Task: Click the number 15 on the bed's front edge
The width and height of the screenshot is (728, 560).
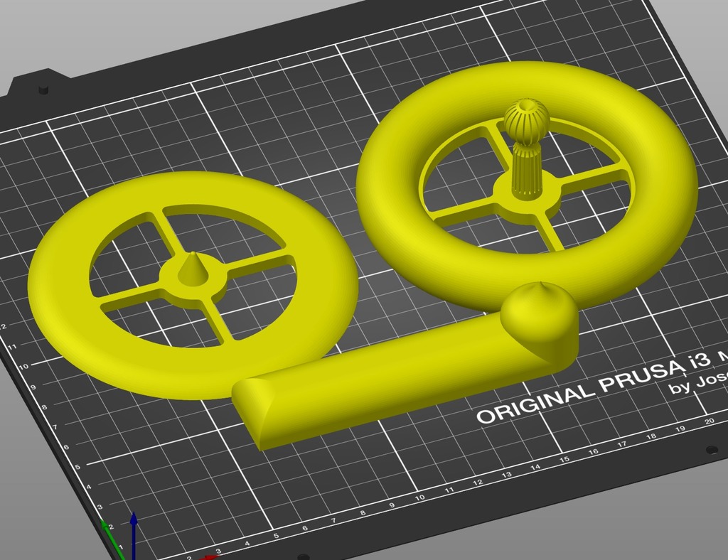Action: 565,458
